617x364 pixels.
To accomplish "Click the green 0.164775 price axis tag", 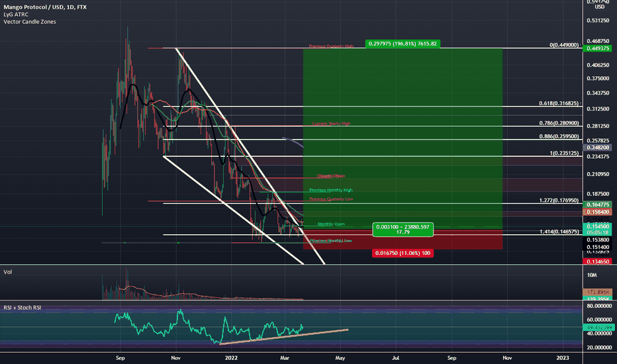I will (x=597, y=205).
